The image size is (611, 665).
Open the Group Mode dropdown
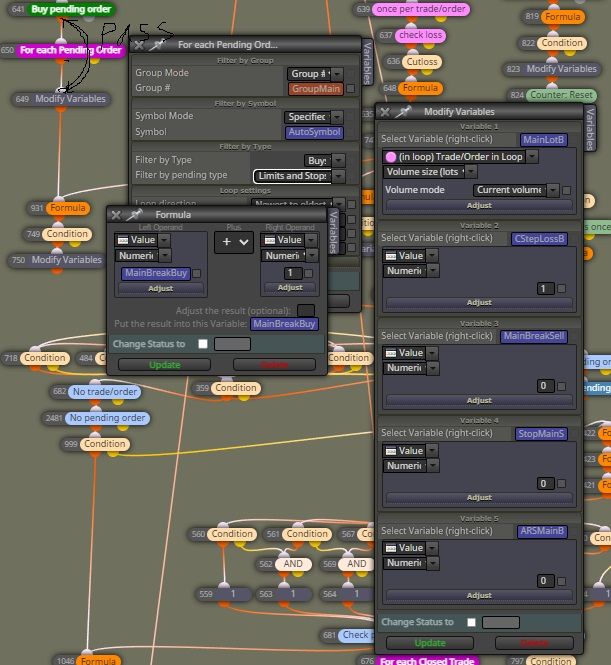point(315,74)
